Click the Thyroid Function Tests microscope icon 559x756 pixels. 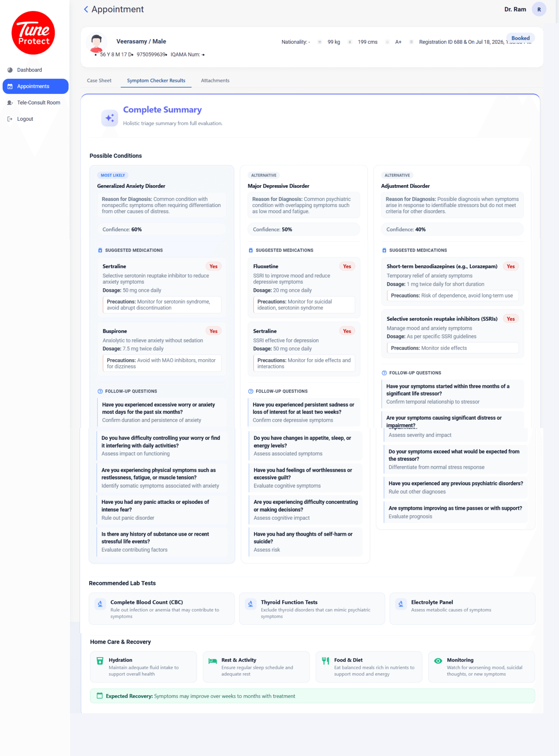point(250,604)
